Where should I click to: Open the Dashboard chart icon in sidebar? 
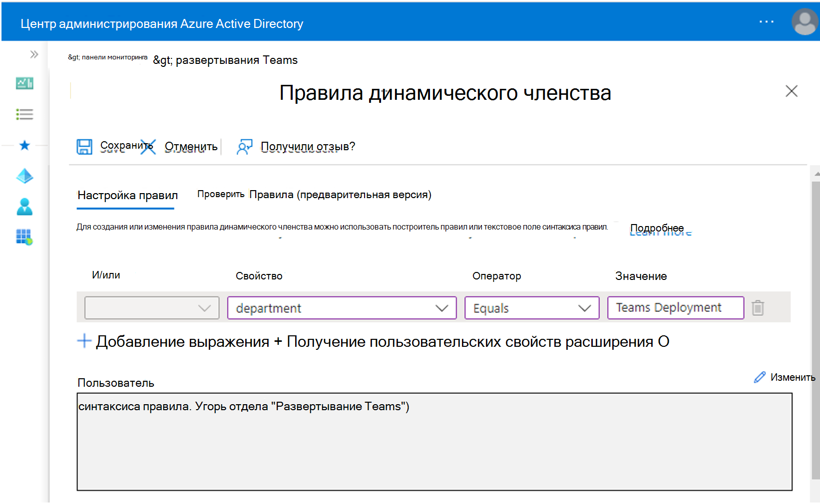(x=24, y=83)
